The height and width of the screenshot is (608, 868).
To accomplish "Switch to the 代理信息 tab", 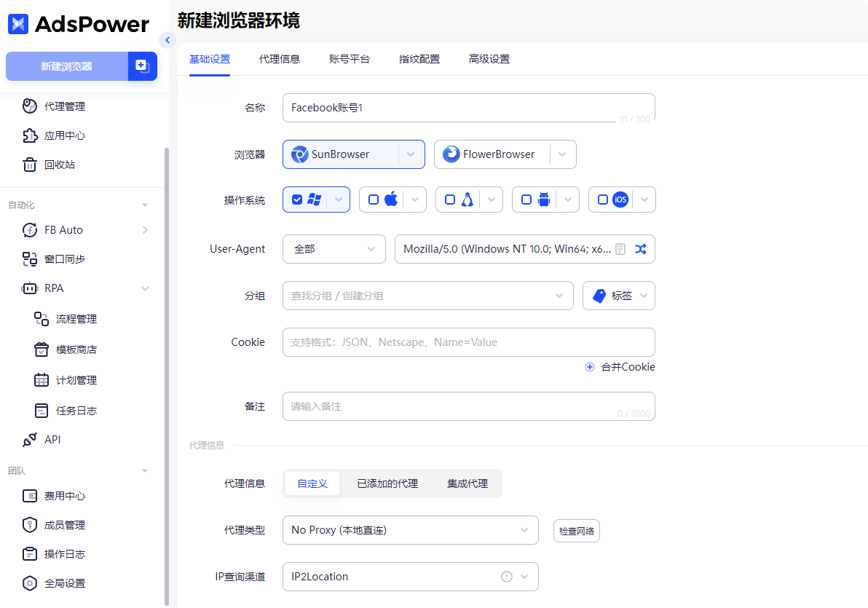I will point(280,59).
